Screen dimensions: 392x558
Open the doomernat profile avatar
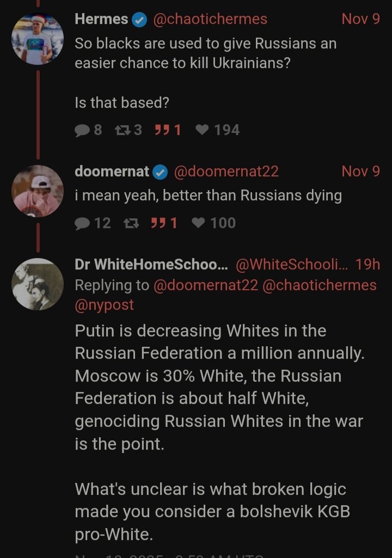point(38,191)
